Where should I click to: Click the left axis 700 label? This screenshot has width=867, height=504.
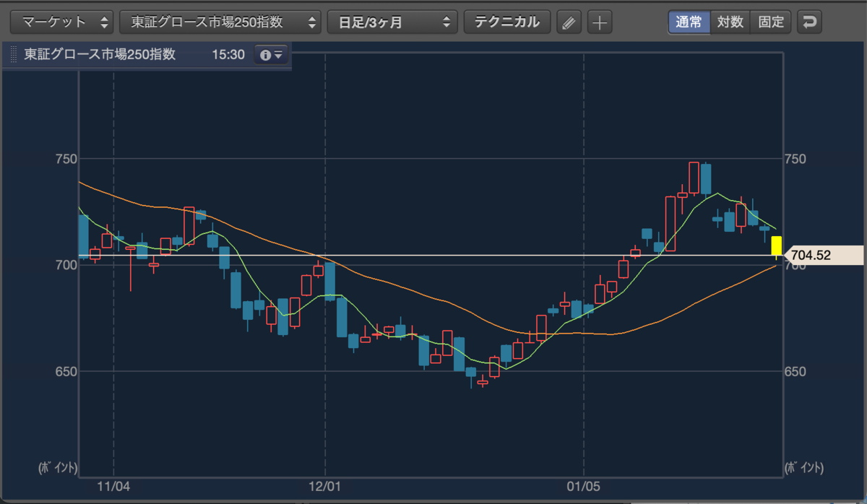(x=66, y=265)
